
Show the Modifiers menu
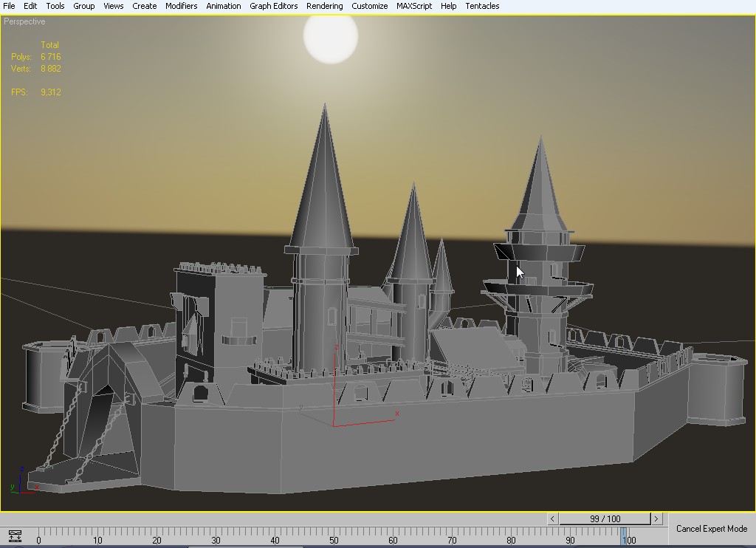(181, 6)
